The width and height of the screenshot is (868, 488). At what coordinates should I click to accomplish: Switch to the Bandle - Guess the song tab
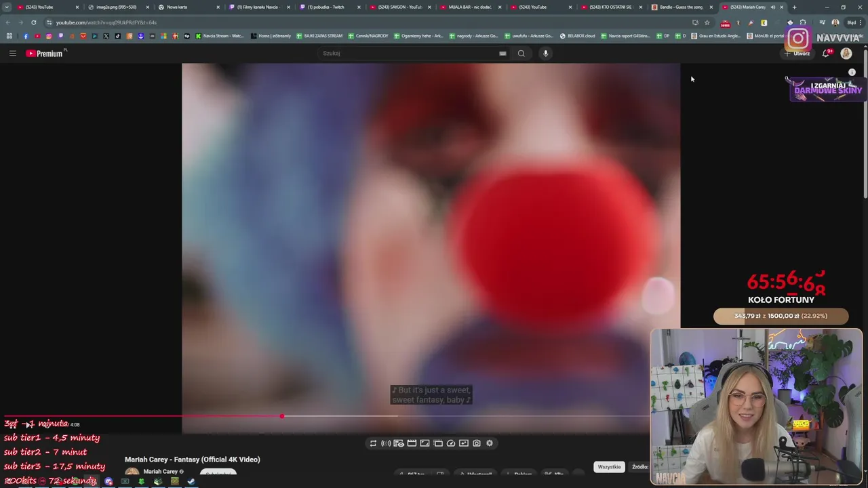[681, 7]
